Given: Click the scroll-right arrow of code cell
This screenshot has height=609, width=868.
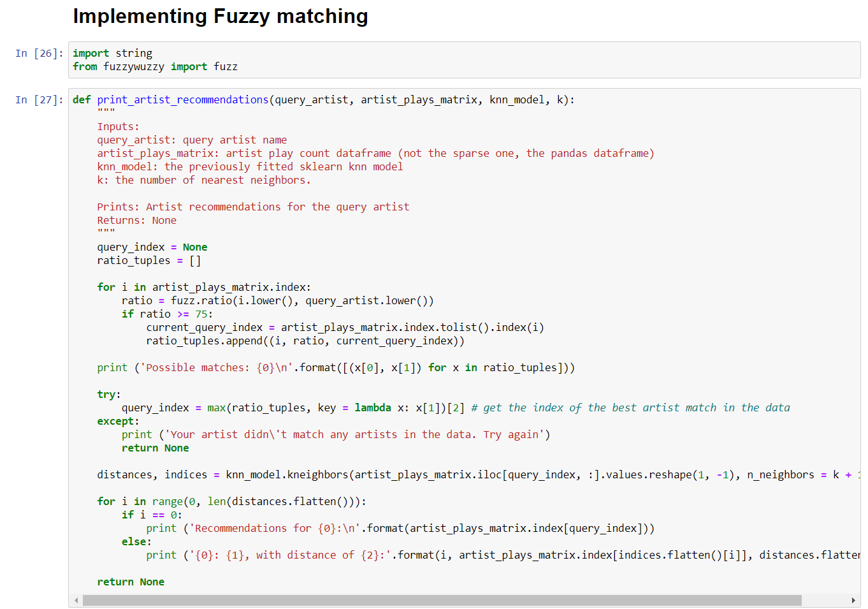Looking at the screenshot, I should [853, 600].
